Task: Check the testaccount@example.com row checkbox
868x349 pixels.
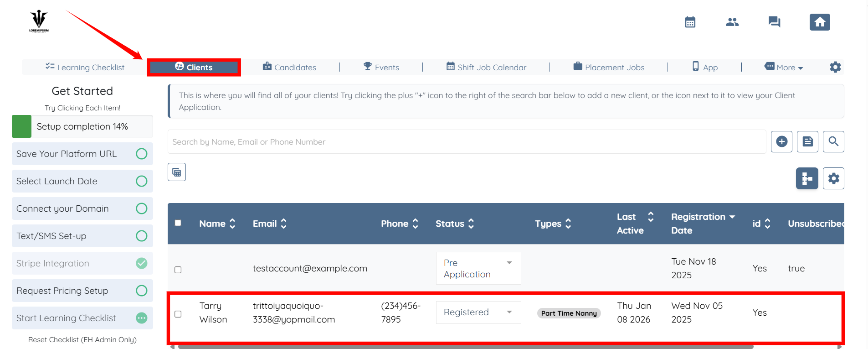Action: (178, 270)
